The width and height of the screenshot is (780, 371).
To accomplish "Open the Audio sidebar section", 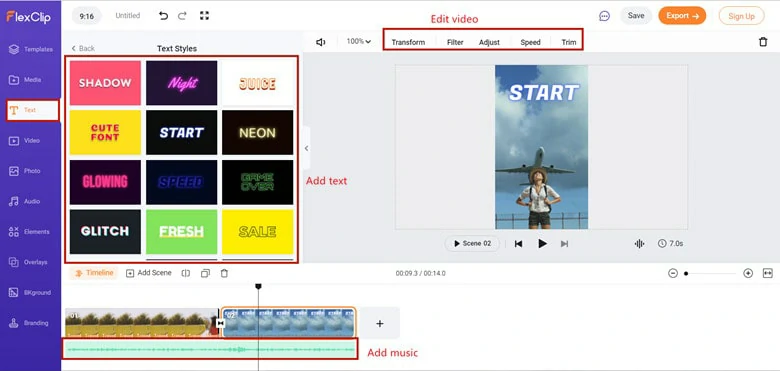I will coord(24,201).
